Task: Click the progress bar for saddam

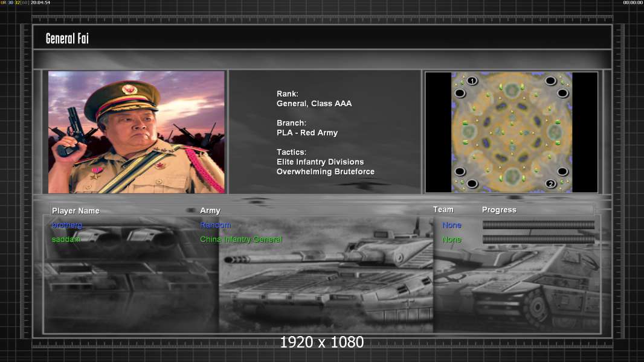Action: 538,239
